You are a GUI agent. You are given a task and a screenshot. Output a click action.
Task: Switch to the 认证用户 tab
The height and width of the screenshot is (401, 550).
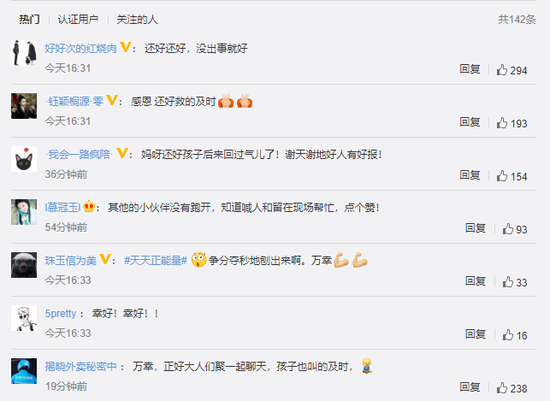[78, 19]
